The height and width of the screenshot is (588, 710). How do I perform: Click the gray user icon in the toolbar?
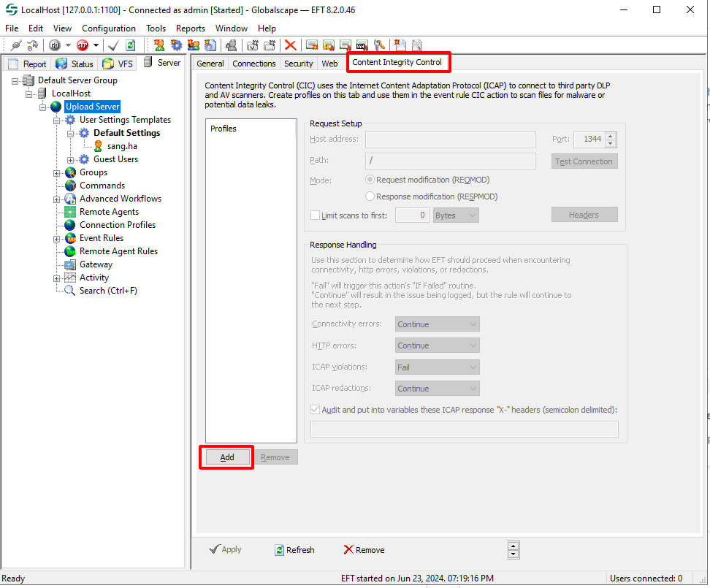(x=232, y=45)
